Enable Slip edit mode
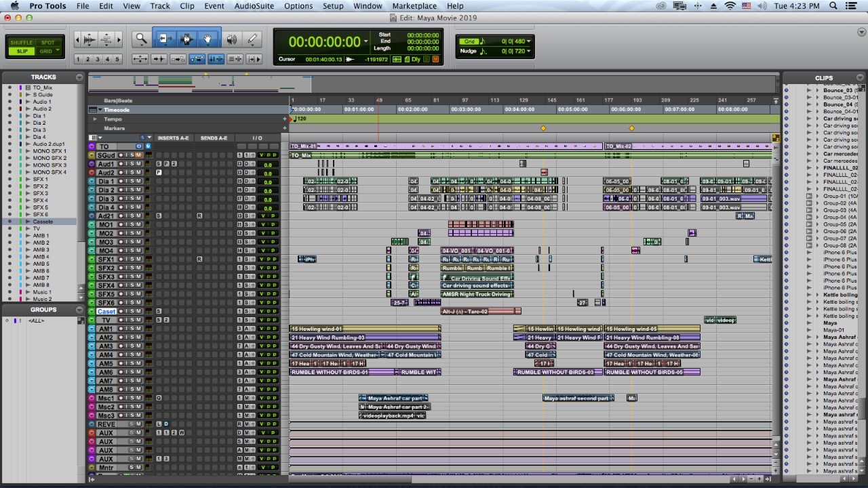Image resolution: width=868 pixels, height=488 pixels. (x=22, y=52)
